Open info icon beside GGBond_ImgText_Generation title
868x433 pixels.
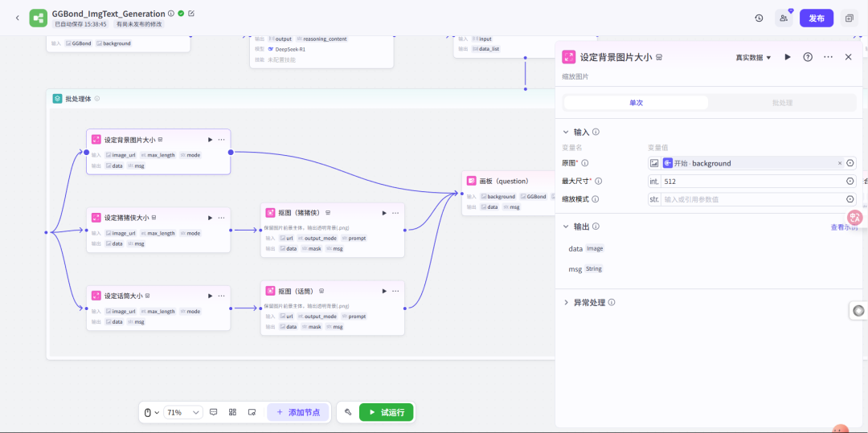(x=171, y=14)
